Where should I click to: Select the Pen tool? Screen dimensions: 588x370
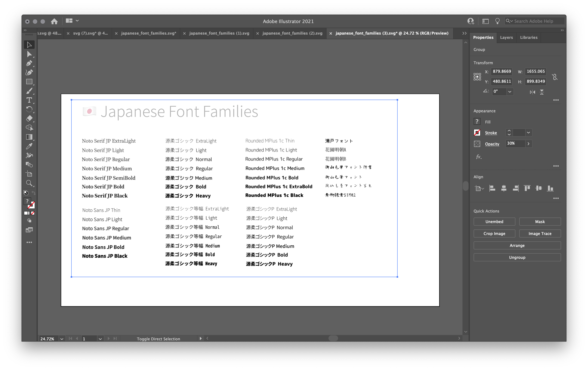[x=29, y=63]
